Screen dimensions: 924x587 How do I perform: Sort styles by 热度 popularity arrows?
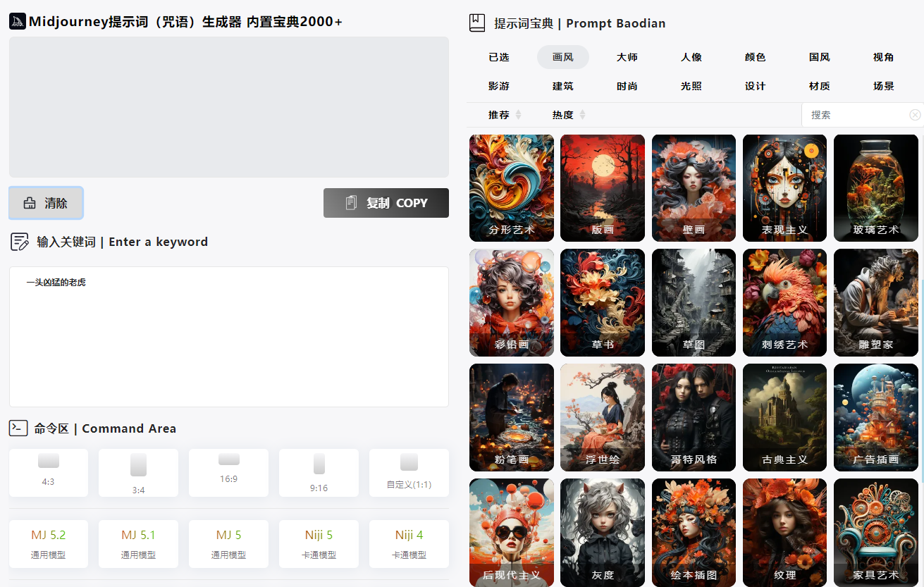click(582, 115)
